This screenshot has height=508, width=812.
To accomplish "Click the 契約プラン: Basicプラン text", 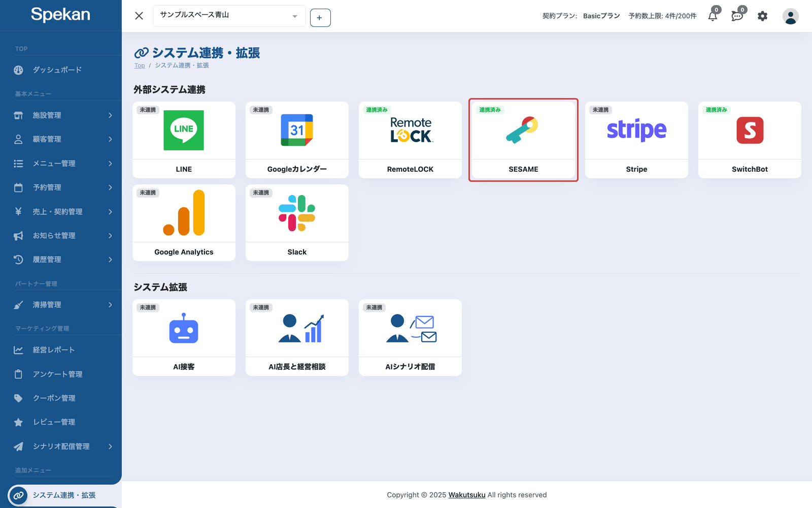I will pos(581,16).
